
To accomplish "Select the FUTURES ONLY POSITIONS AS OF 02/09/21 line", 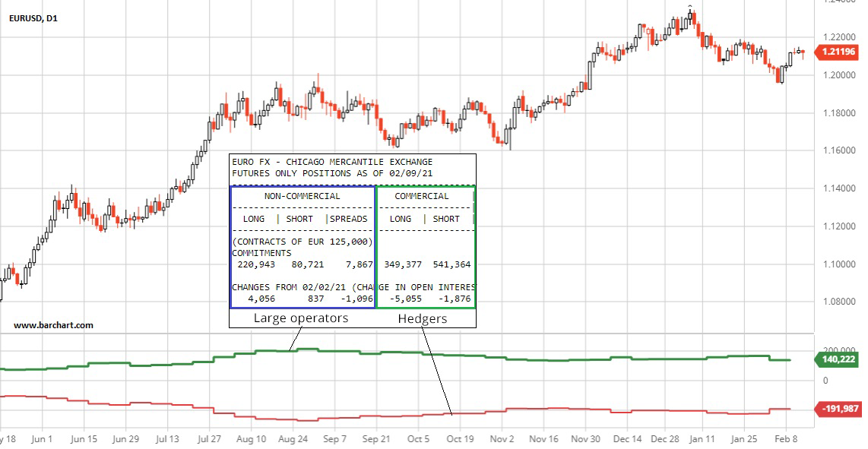I will [332, 173].
